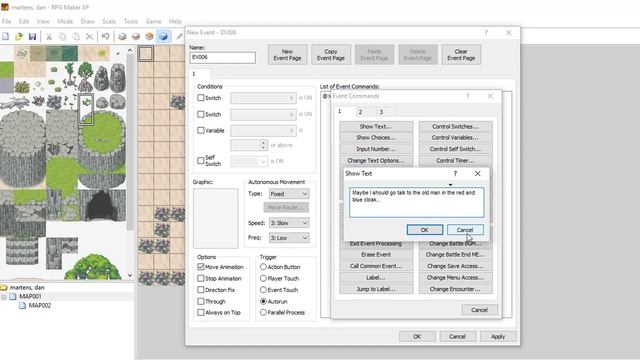
Task: Open the first Switch selector field
Action: (263, 98)
